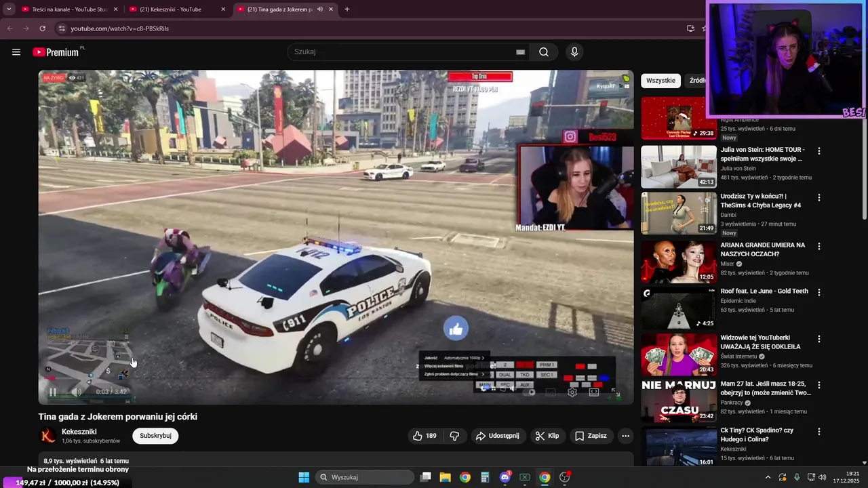Open the tab search dropdown arrow

pyautogui.click(x=8, y=9)
